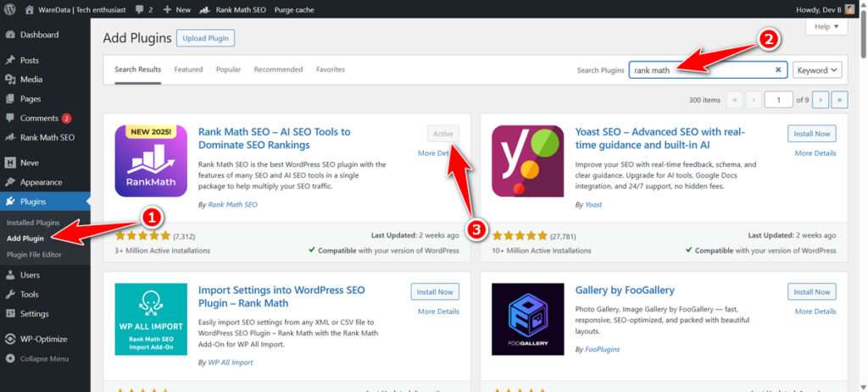This screenshot has height=392, width=868.
Task: Click Yoast SEO plugin logo thumbnail
Action: pos(527,161)
